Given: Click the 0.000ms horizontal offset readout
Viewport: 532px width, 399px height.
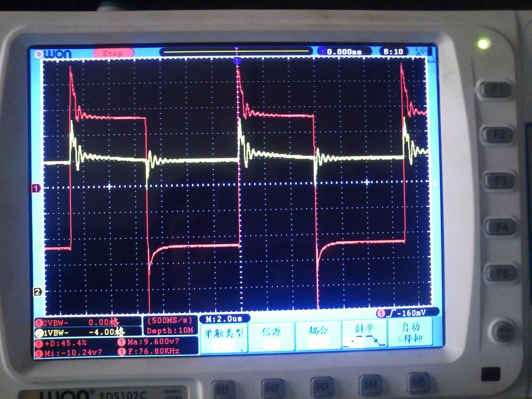Looking at the screenshot, I should [x=344, y=52].
